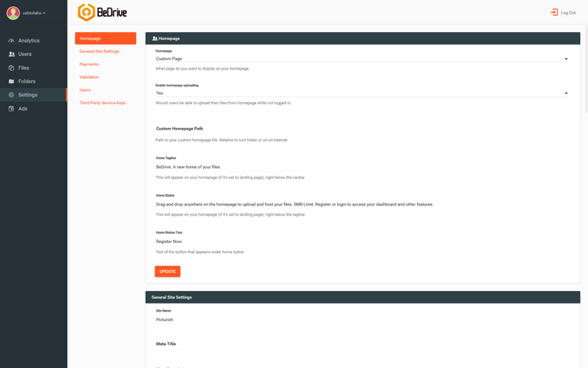Open the Enable homepage uploading dropdown
Image resolution: width=588 pixels, height=368 pixels.
pyautogui.click(x=363, y=93)
